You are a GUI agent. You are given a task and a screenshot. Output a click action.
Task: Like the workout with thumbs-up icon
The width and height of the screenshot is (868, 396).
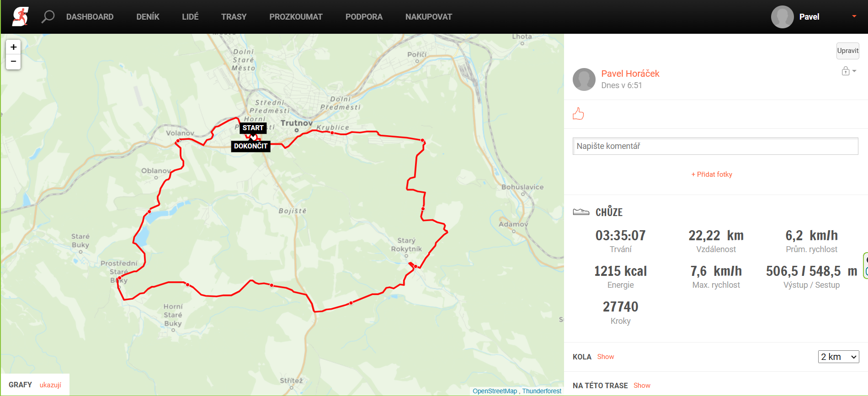click(x=578, y=114)
